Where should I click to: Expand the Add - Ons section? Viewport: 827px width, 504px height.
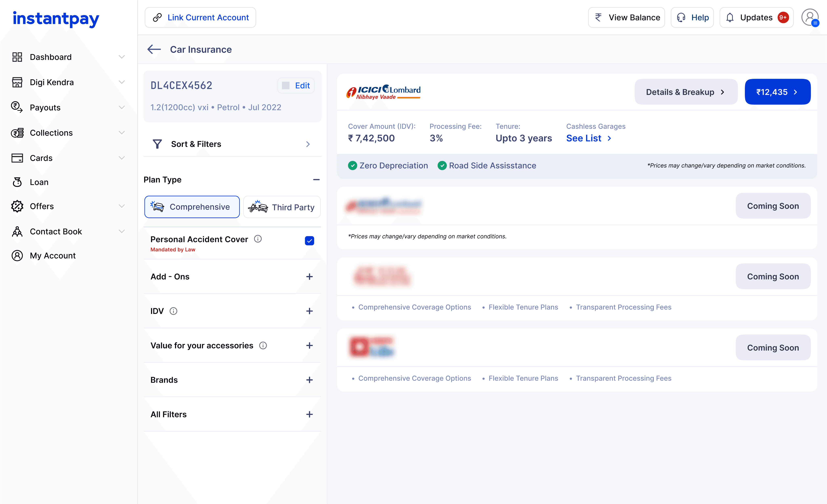[309, 277]
